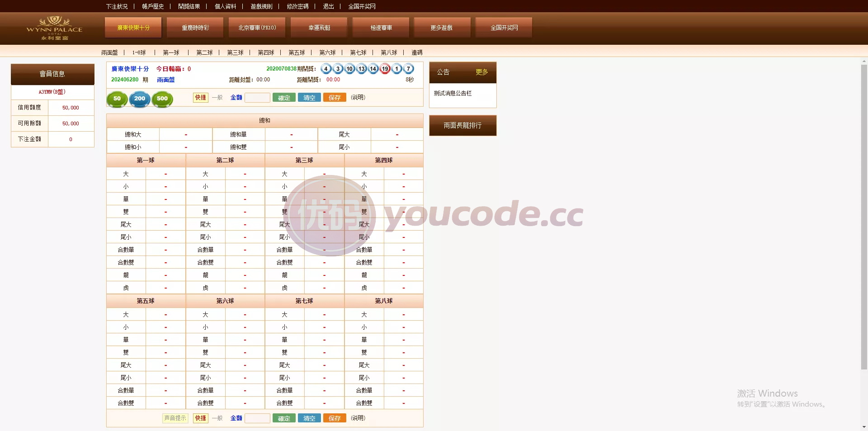Viewport: 868px width, 431px height.
Task: Open the 兩面長龍排行 panel
Action: [462, 125]
